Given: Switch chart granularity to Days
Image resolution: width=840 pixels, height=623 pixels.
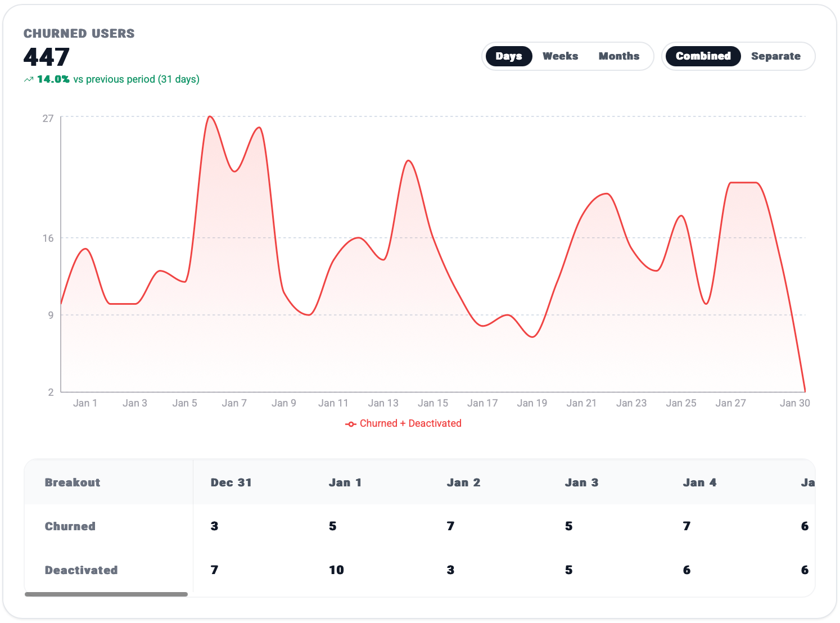Looking at the screenshot, I should pos(508,56).
